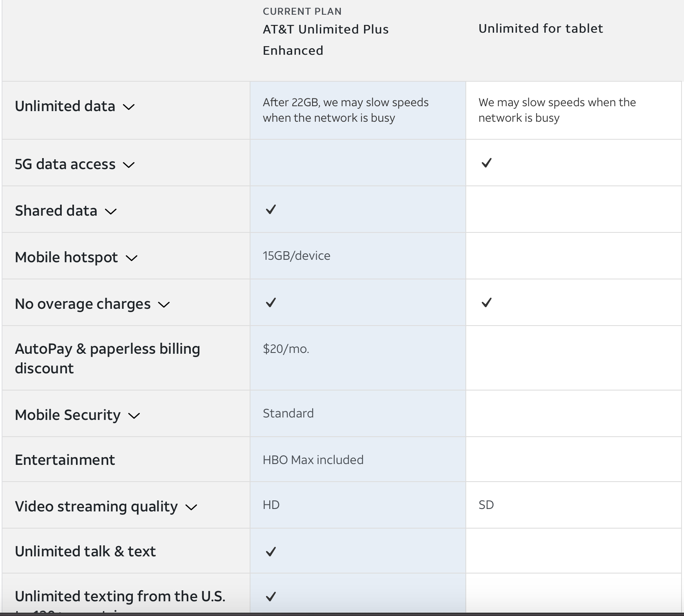Click the Mobile hotspot feature label
Image resolution: width=684 pixels, height=616 pixels.
click(x=66, y=257)
